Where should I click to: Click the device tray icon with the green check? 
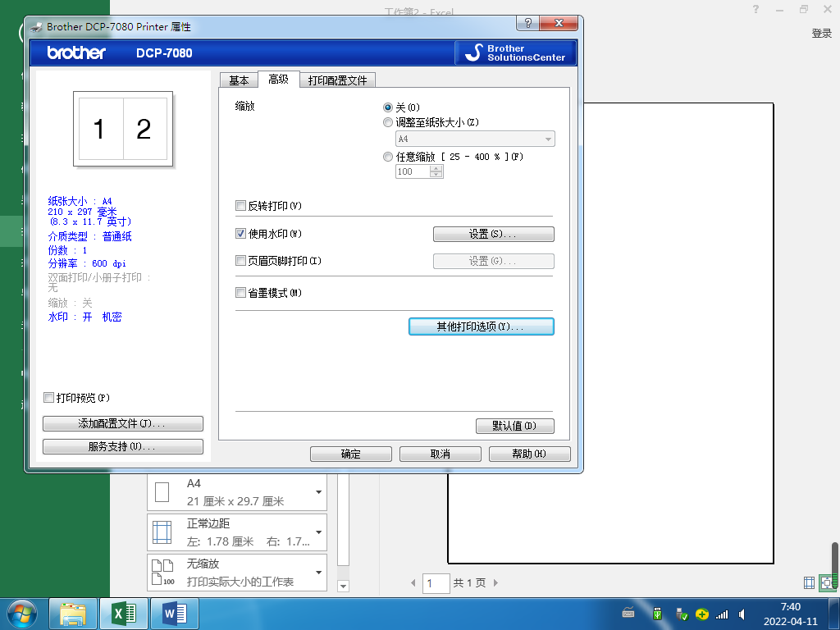[682, 614]
